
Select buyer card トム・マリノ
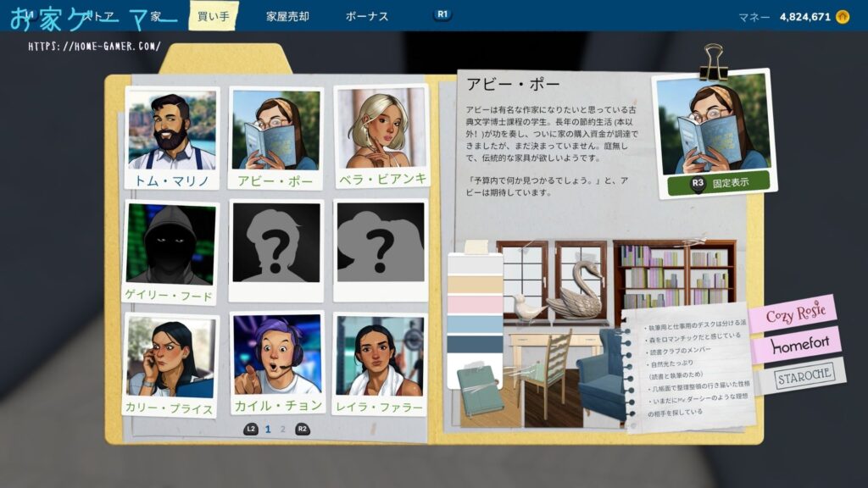(171, 138)
